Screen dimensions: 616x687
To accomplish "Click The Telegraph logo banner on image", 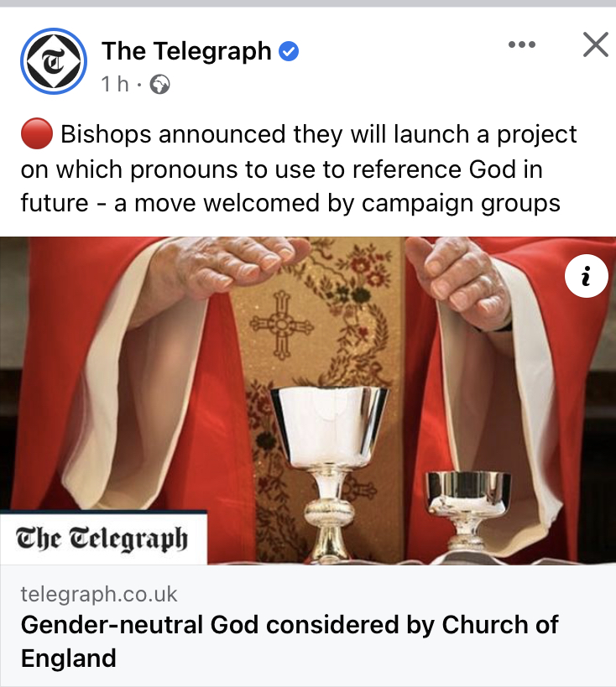I will [x=103, y=539].
